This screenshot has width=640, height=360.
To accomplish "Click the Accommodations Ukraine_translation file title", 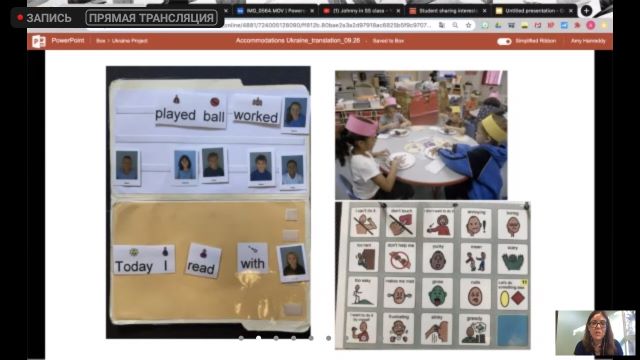I will pyautogui.click(x=298, y=41).
